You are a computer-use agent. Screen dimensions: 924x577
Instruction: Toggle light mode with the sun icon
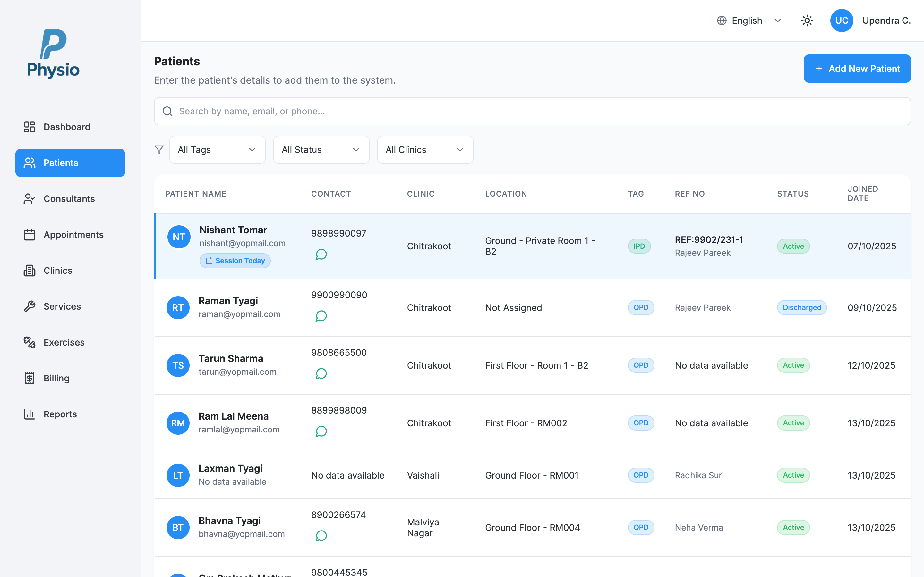pyautogui.click(x=807, y=20)
